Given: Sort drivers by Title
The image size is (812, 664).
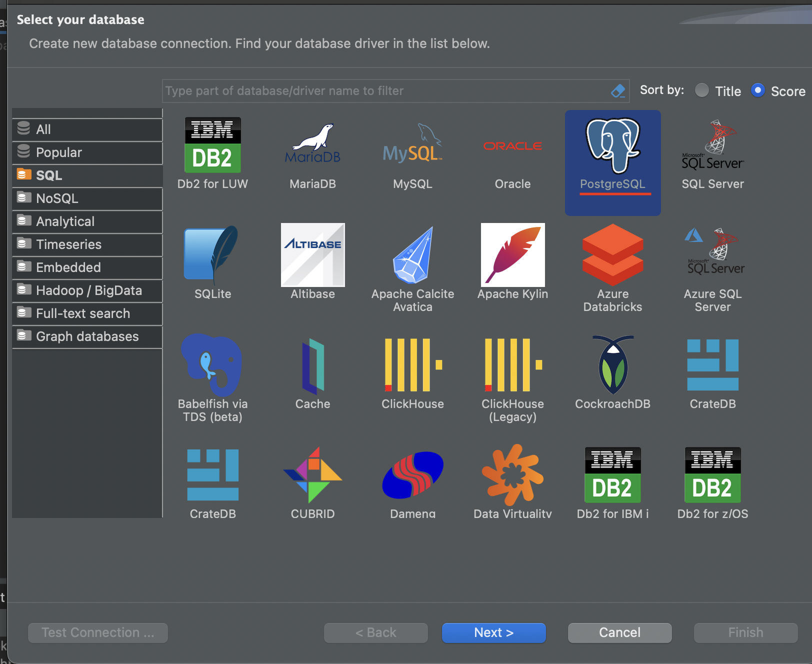Looking at the screenshot, I should 702,90.
